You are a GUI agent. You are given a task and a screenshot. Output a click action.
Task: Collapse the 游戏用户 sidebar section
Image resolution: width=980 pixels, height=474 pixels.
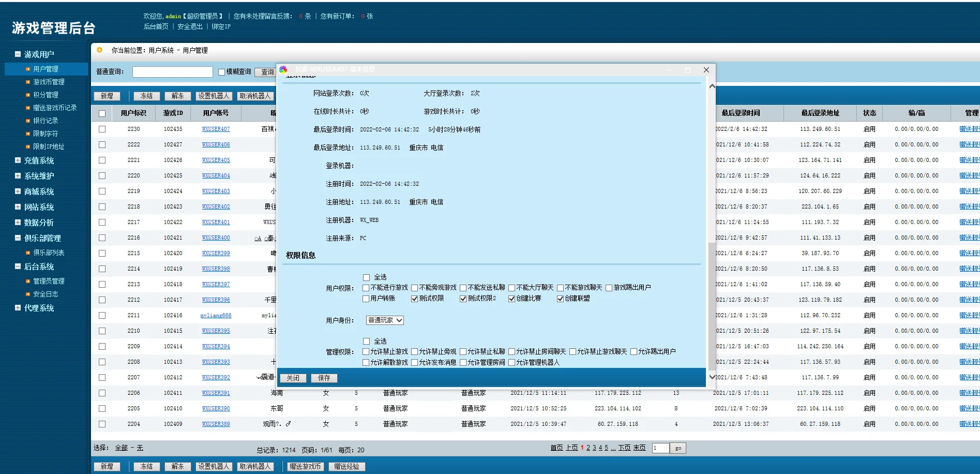tap(18, 54)
